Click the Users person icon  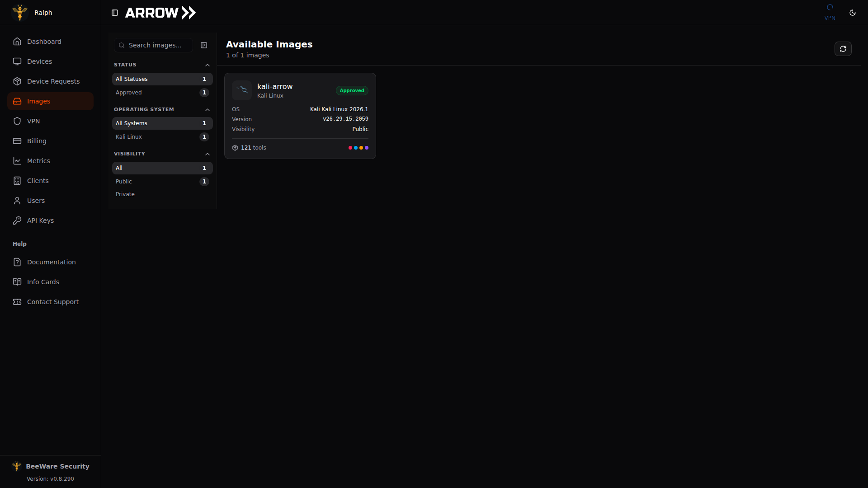tap(17, 201)
